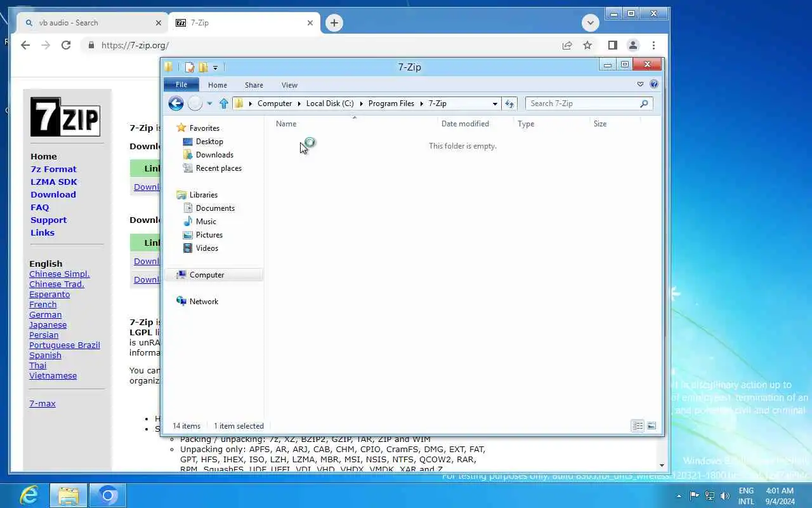Viewport: 812px width, 508px height.
Task: Open the 7-max link
Action: (x=43, y=403)
